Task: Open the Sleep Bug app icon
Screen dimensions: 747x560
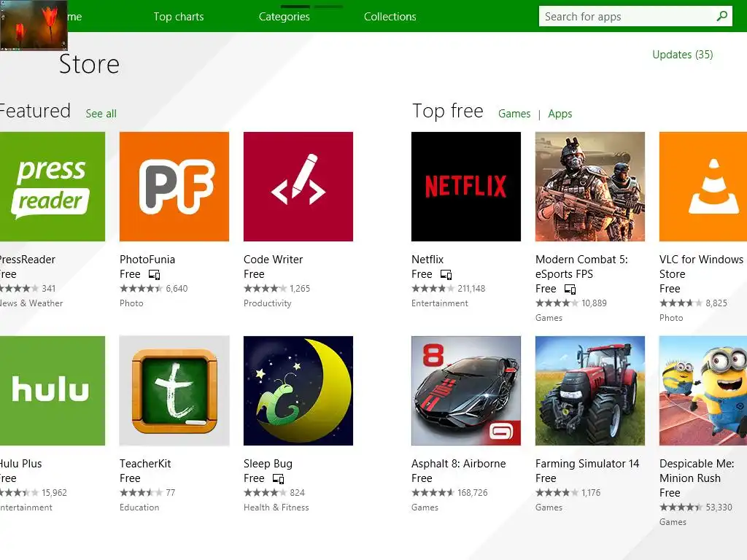Action: [x=298, y=391]
